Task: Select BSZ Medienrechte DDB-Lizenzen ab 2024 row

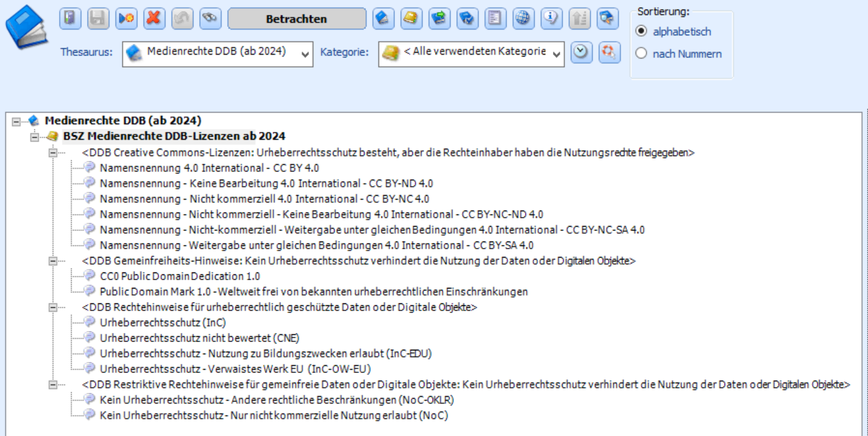Action: 174,136
